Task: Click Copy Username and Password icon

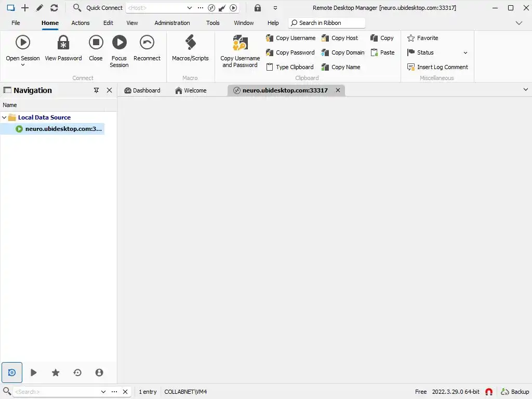Action: coord(240,43)
